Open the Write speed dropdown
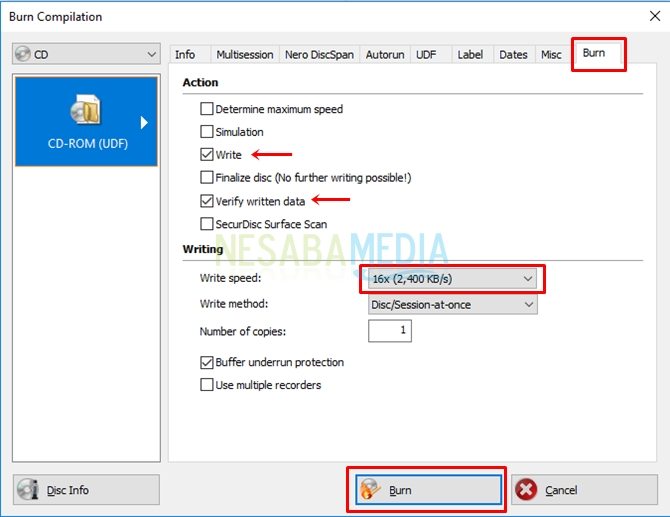Screen dimensions: 670x517 453,279
